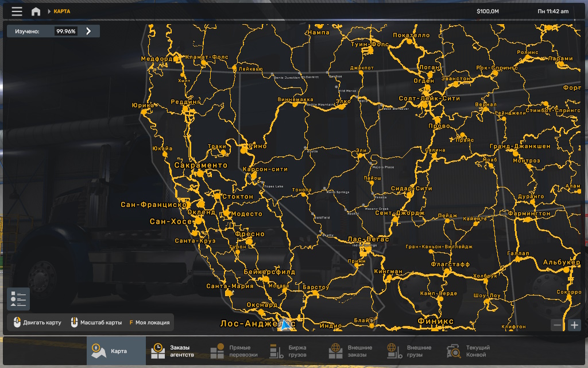Image resolution: width=588 pixels, height=368 pixels.
Task: Click the КАРТА breadcrumb label
Action: 63,11
